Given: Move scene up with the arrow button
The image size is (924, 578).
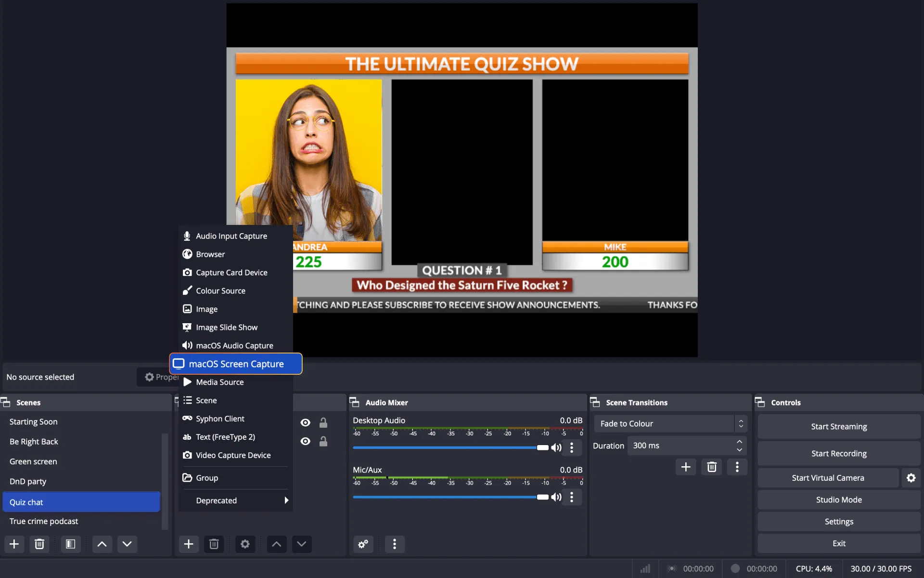Looking at the screenshot, I should [102, 544].
